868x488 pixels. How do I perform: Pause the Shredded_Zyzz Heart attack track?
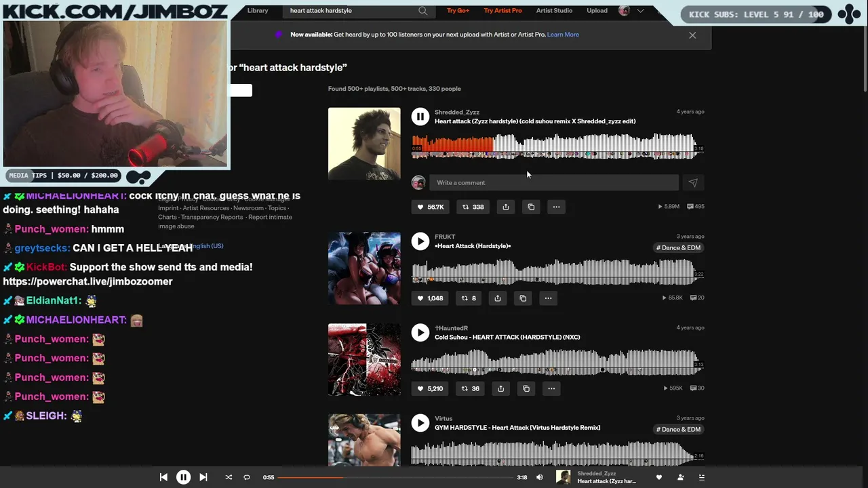point(420,117)
